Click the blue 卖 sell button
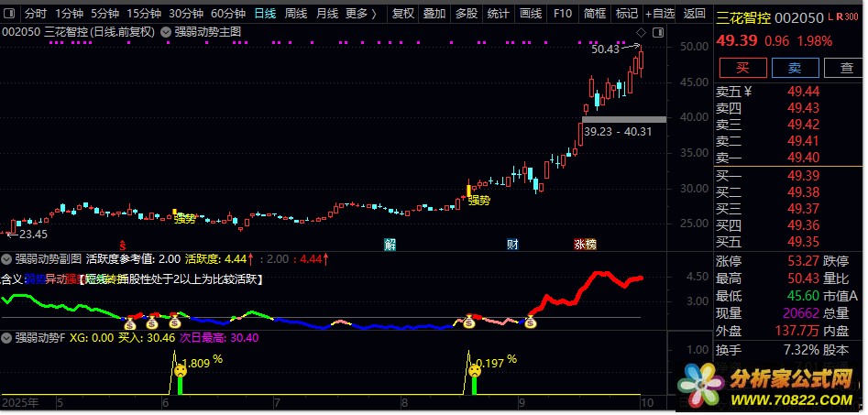The image size is (868, 415). point(795,68)
